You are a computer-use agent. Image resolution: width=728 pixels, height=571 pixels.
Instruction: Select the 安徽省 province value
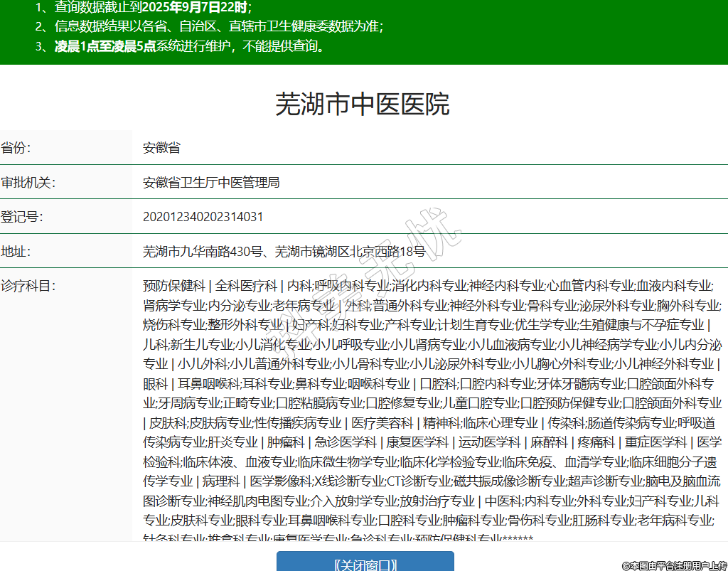161,148
